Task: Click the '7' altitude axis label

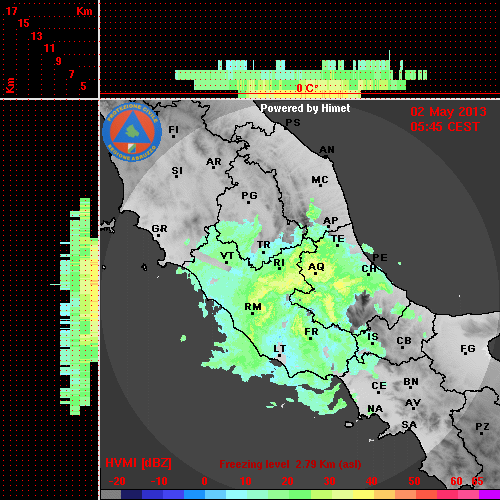Action: (x=71, y=74)
